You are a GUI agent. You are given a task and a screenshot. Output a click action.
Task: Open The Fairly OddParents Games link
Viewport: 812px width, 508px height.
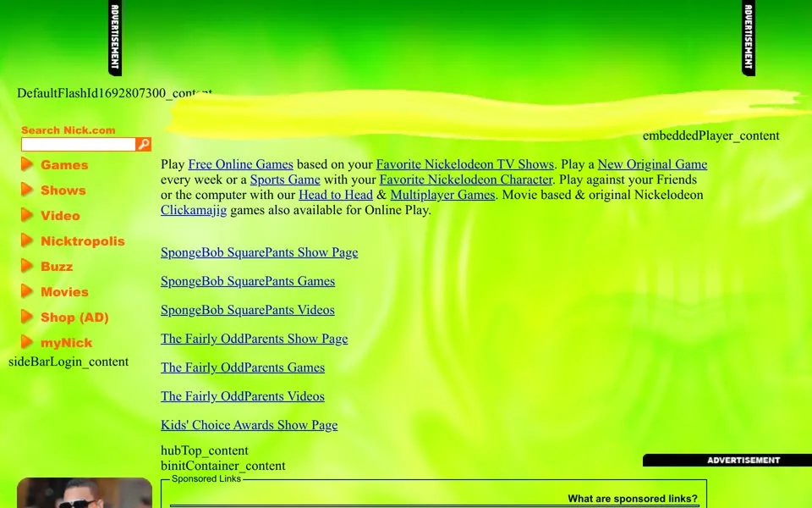point(243,367)
